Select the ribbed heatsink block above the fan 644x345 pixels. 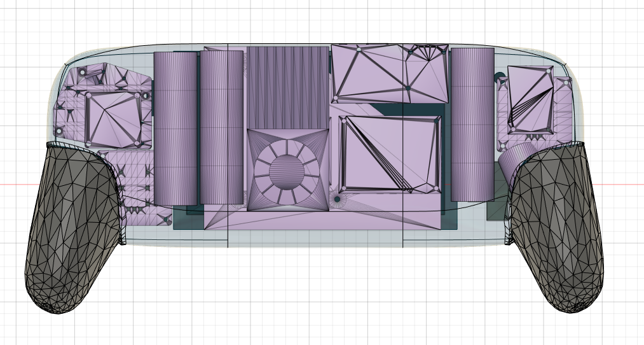(287, 88)
